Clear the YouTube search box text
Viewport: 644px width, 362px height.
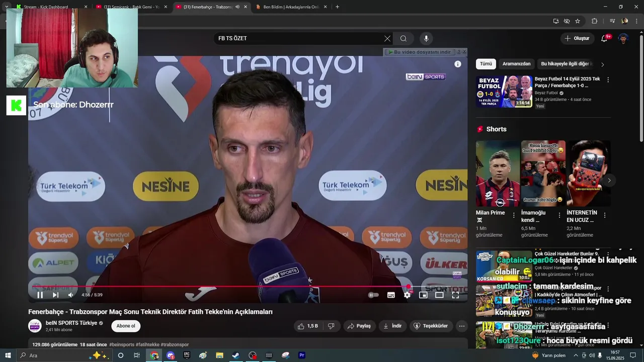(x=387, y=38)
